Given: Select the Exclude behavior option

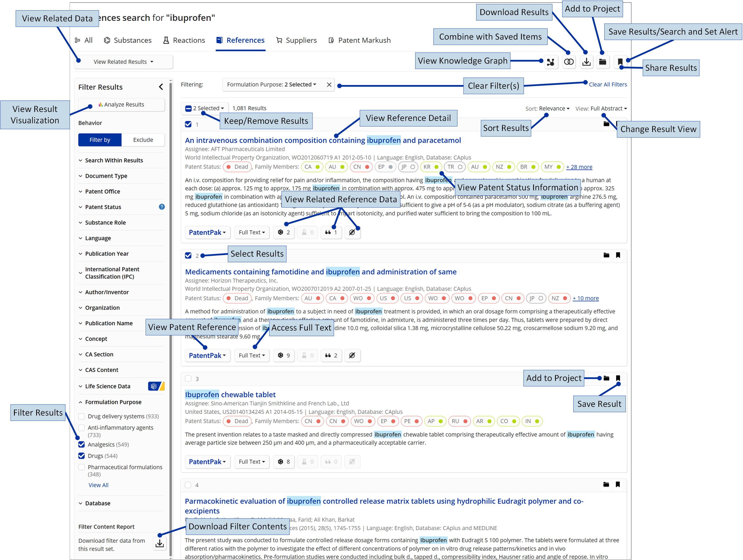Looking at the screenshot, I should 143,140.
